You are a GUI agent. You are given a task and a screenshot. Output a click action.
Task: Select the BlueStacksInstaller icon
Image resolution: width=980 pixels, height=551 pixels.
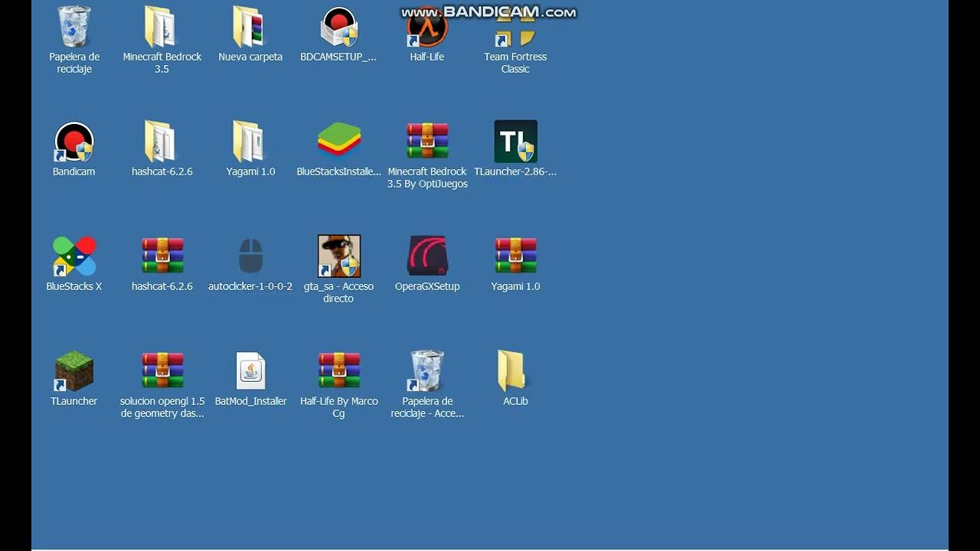point(339,140)
